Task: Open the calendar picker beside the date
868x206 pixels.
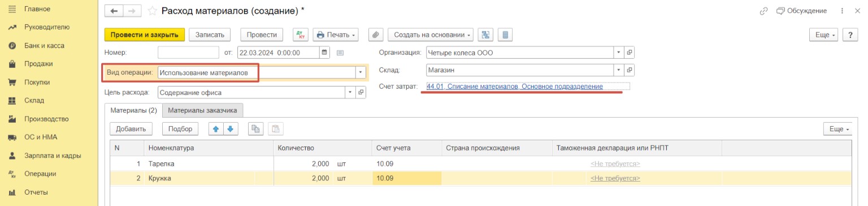Action: (x=324, y=53)
